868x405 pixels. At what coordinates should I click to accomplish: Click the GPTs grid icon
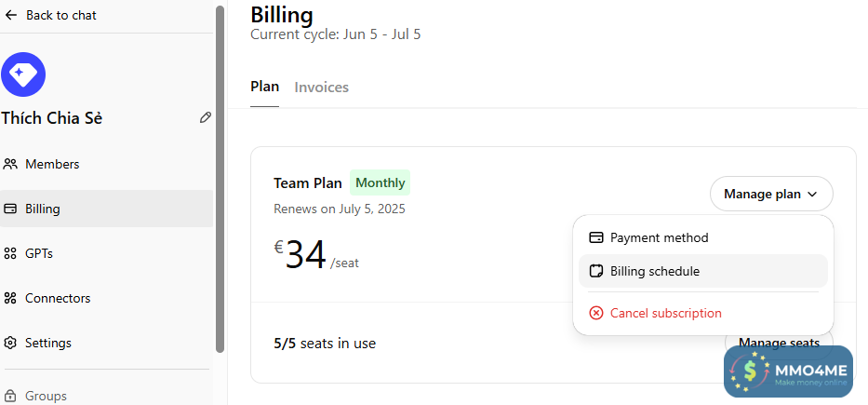(x=11, y=253)
